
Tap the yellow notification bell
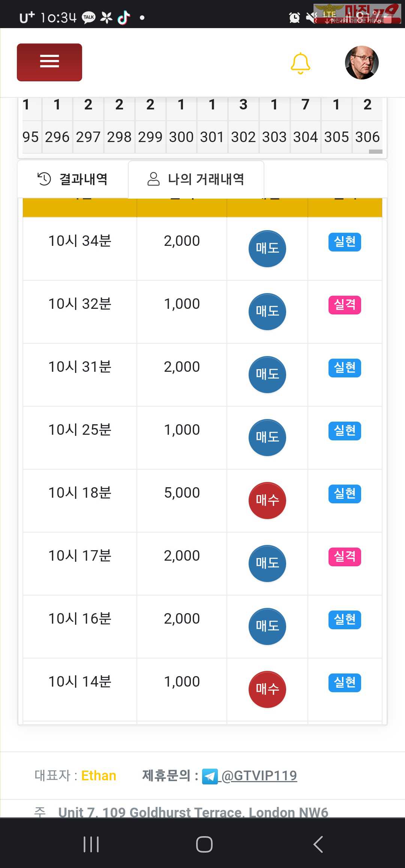coord(300,63)
